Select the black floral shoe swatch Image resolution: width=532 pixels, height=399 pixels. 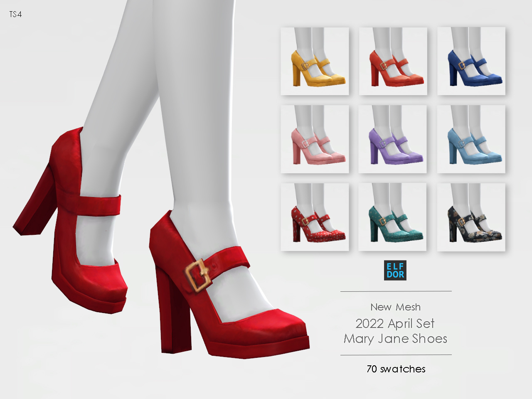[471, 217]
